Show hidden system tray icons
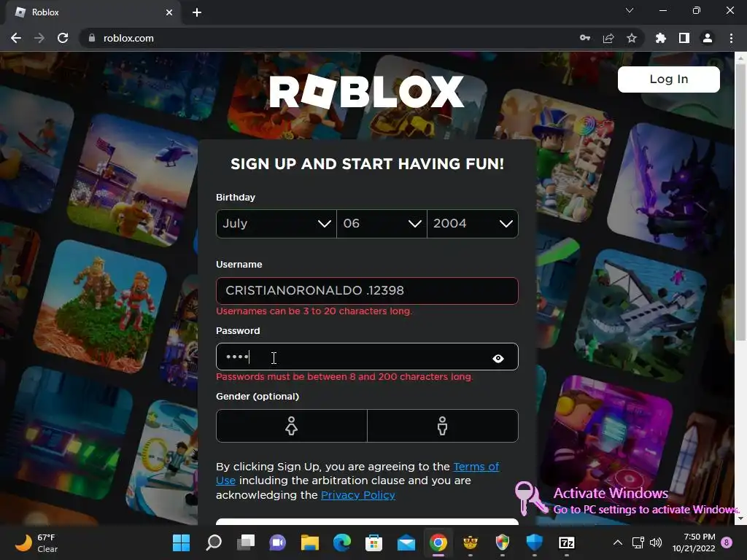This screenshot has width=747, height=560. click(x=617, y=542)
